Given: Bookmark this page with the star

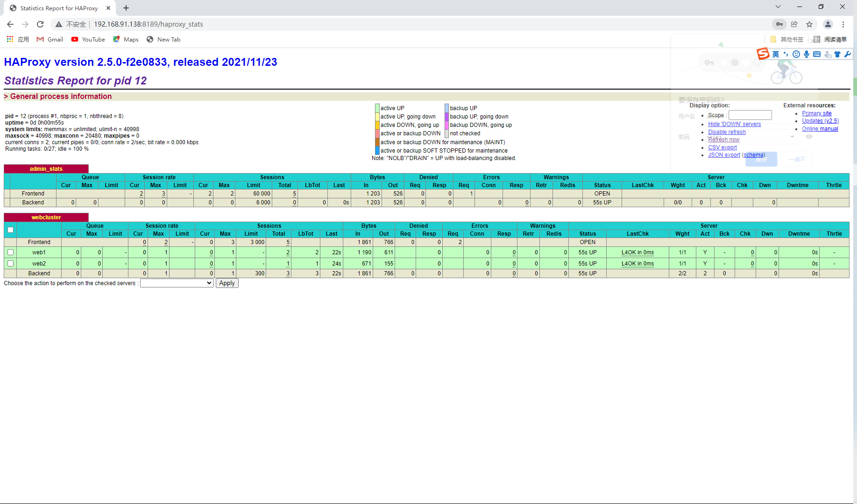Looking at the screenshot, I should [809, 24].
